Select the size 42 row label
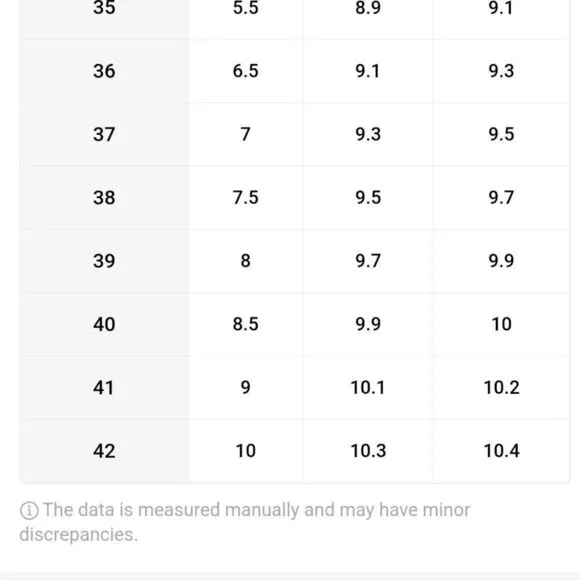Viewport: 580px width, 580px height. coord(104,451)
